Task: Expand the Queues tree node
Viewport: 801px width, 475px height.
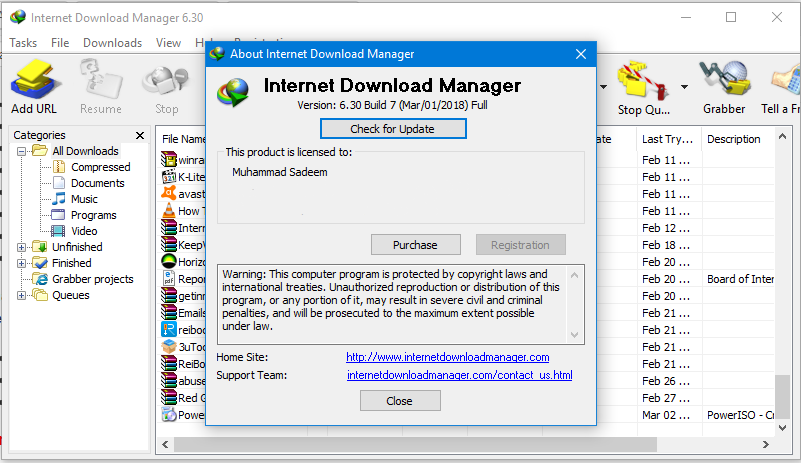Action: click(21, 295)
